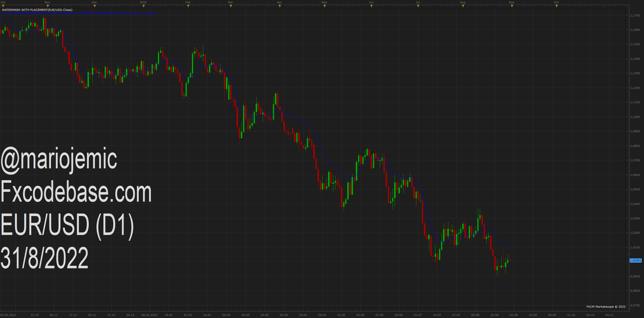Image resolution: width=644 pixels, height=318 pixels.
Task: Click the 0,9800 price axis label
Action: click(x=635, y=291)
